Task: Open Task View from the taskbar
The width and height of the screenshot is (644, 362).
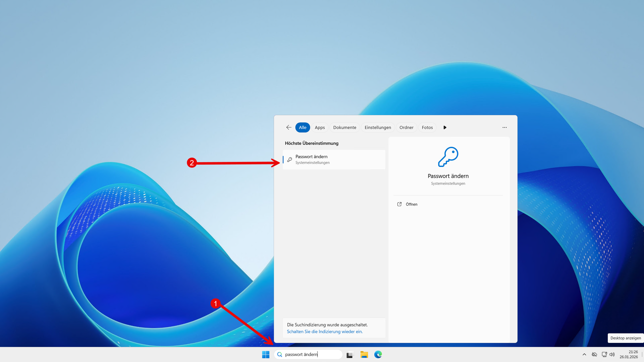Action: [350, 354]
